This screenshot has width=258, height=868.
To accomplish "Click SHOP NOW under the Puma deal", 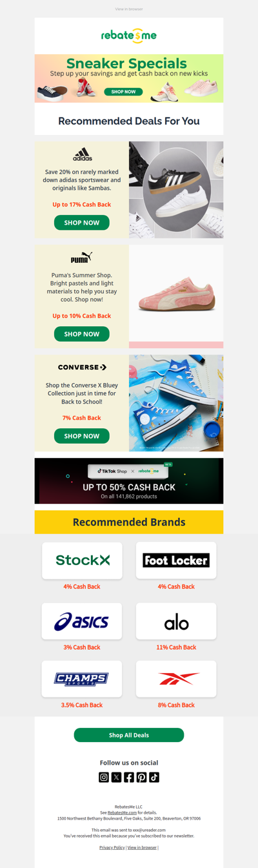I will pos(82,334).
